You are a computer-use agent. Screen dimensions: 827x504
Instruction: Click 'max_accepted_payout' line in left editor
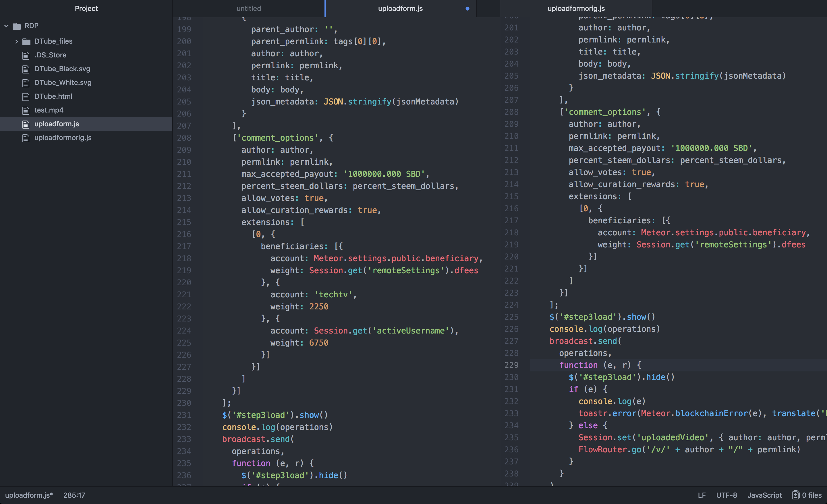[x=335, y=174]
